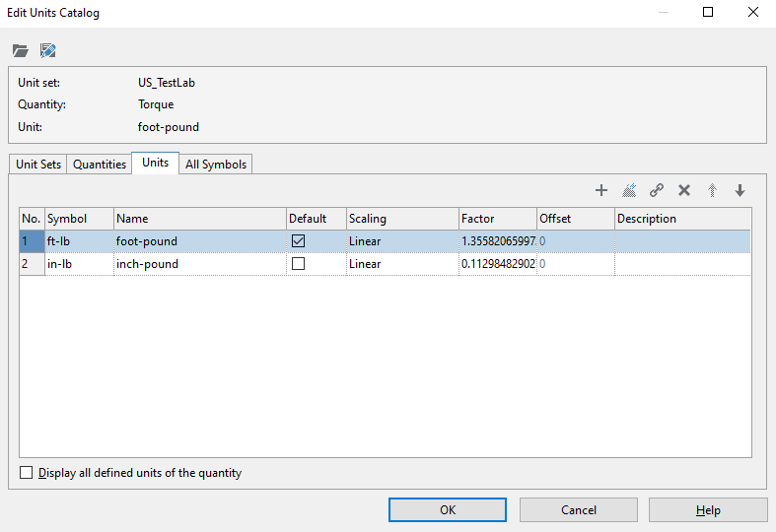776x532 pixels.
Task: Open Scaling cell for the inch-pound row
Action: pyautogui.click(x=401, y=264)
